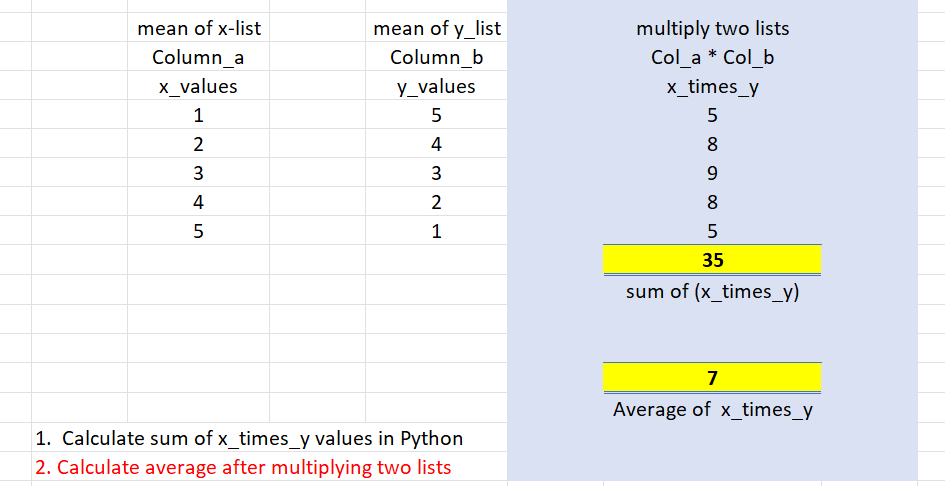Select the y_values cell containing 4

[x=436, y=144]
